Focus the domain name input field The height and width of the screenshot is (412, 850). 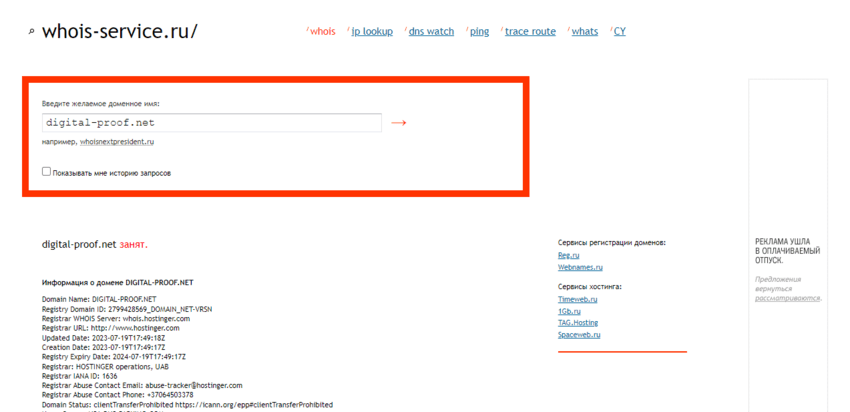[211, 123]
